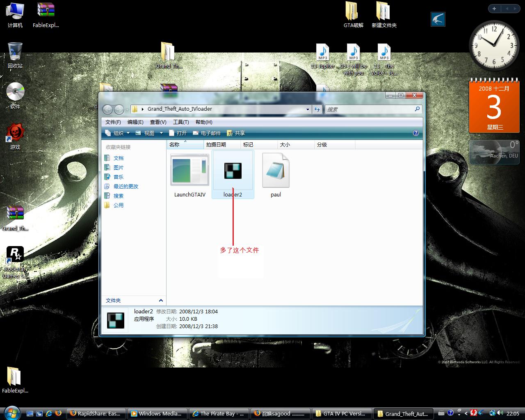Click the orange calendar gadget

(494, 106)
